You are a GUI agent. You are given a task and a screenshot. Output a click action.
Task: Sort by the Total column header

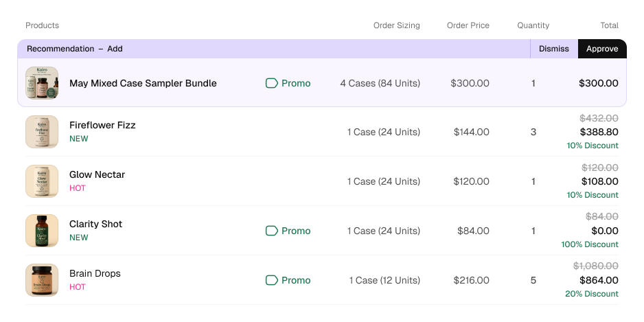pyautogui.click(x=610, y=25)
